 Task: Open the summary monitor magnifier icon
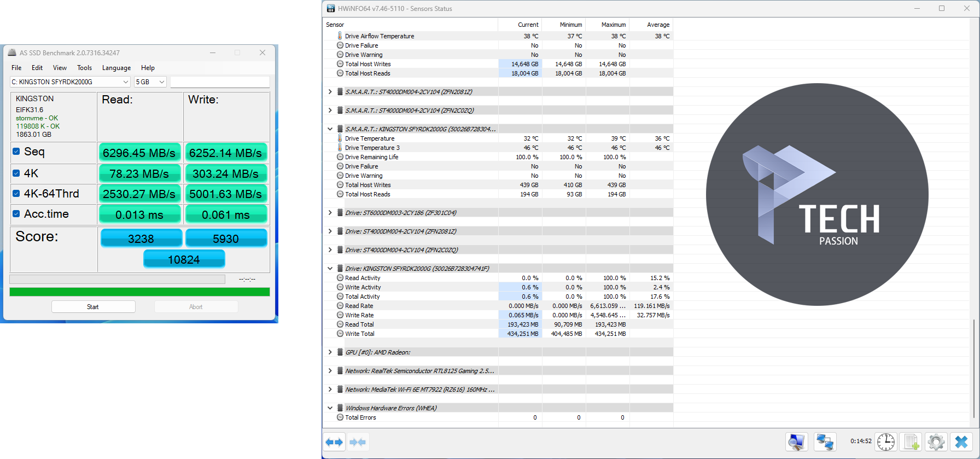797,442
